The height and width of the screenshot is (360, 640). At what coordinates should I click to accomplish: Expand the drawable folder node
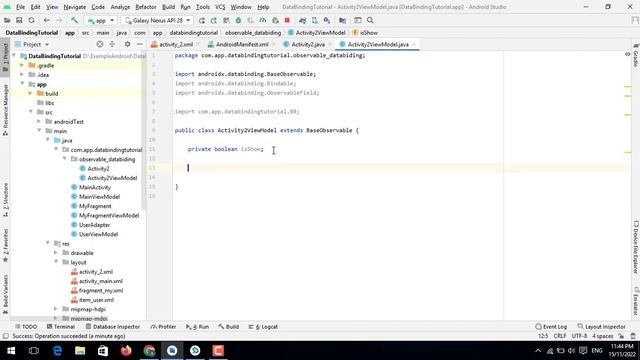56,253
